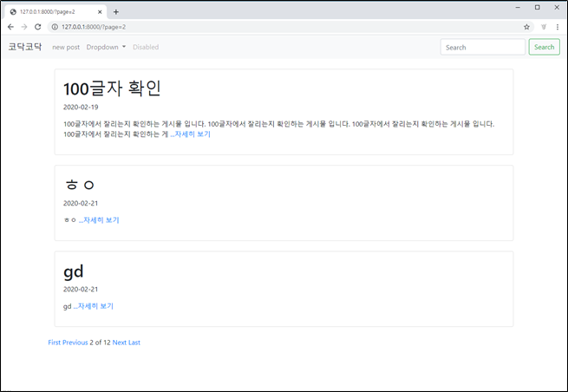Viewport: 568px width, 392px height.
Task: Click the address bar URL
Action: pyautogui.click(x=94, y=27)
